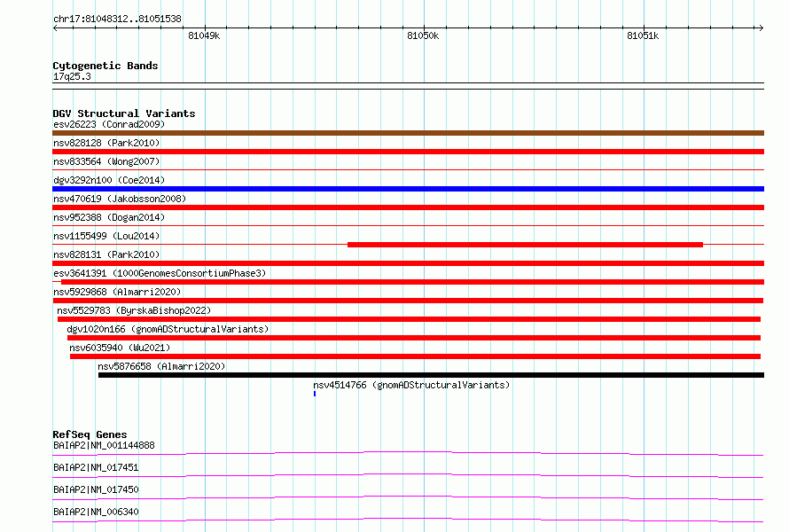This screenshot has height=532, width=789.
Task: Select the magenta NM_001144888 transcript line
Action: (408, 453)
